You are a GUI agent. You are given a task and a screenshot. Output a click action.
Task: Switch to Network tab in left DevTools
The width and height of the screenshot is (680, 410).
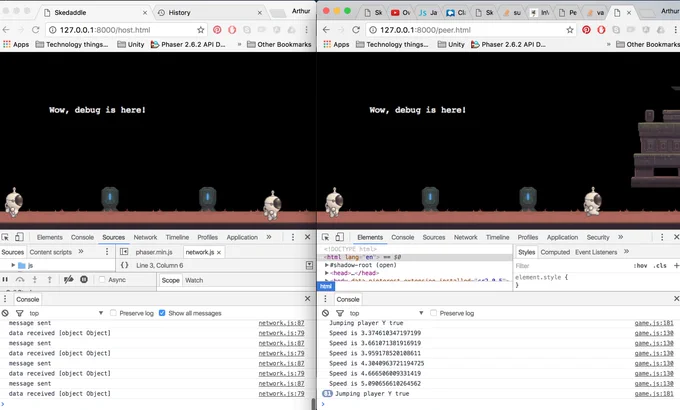(x=145, y=237)
